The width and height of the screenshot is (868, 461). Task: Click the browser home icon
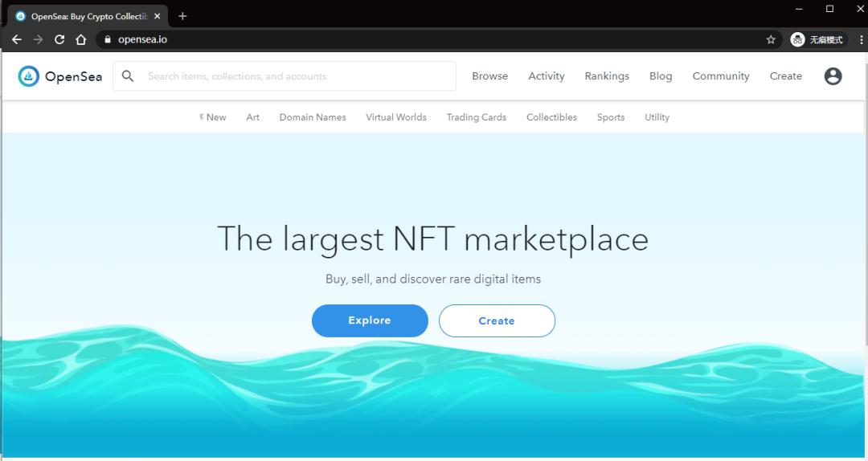pos(81,39)
